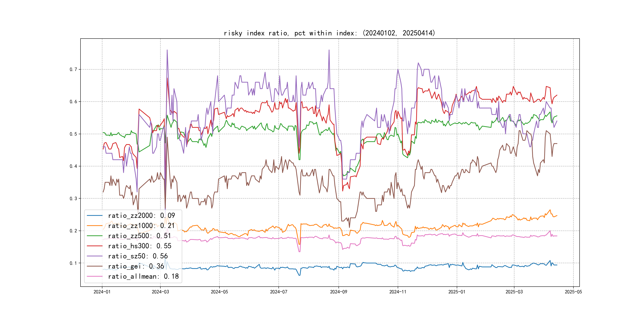This screenshot has width=644, height=322.
Task: Click the 0.1 y-axis tick label
Action: [73, 263]
